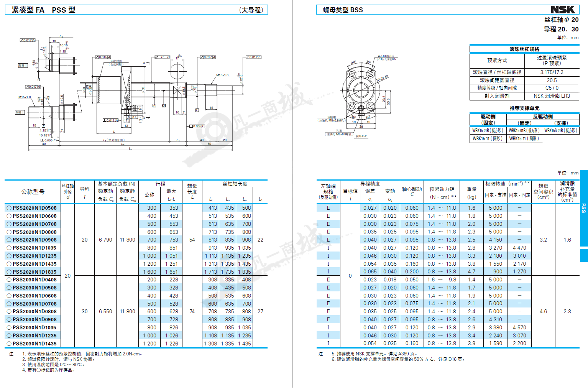Viewport: 588px width, 388px height.
Task: Click the stock circle marker beside PSS2020N1D0508
Action: coord(9,208)
